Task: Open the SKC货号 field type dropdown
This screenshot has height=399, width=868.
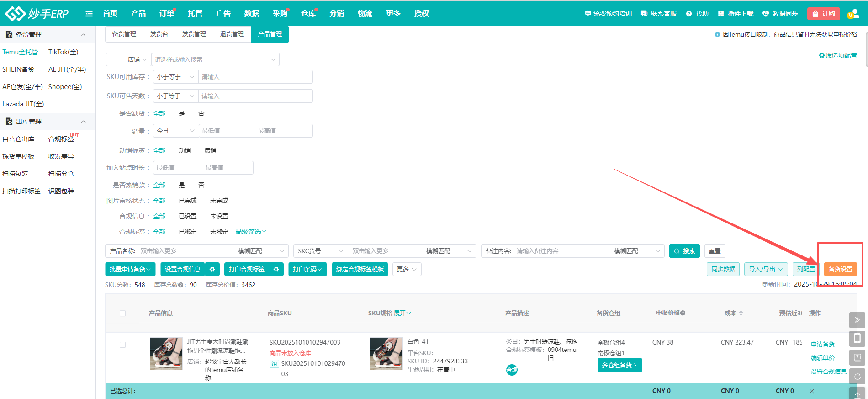Action: (x=320, y=251)
